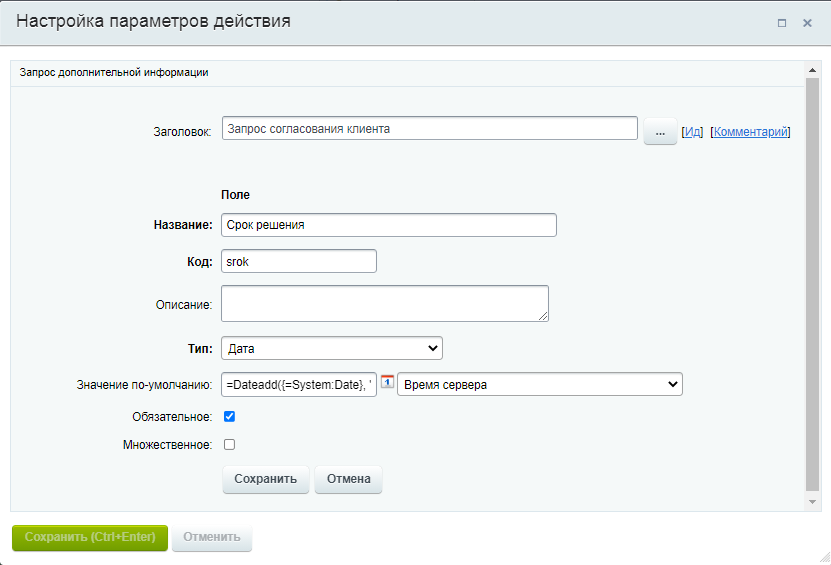Click the Настройка параметров действия title
This screenshot has height=565, width=831.
[x=153, y=21]
